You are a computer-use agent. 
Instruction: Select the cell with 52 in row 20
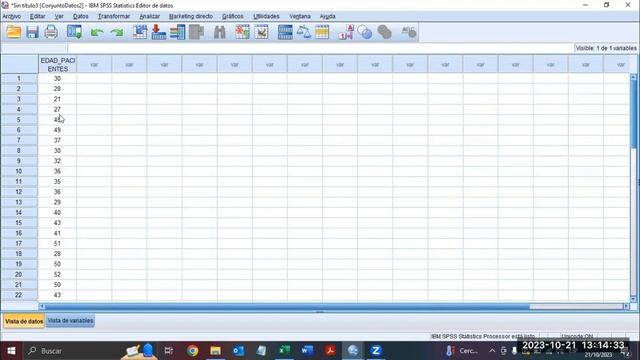(x=58, y=274)
